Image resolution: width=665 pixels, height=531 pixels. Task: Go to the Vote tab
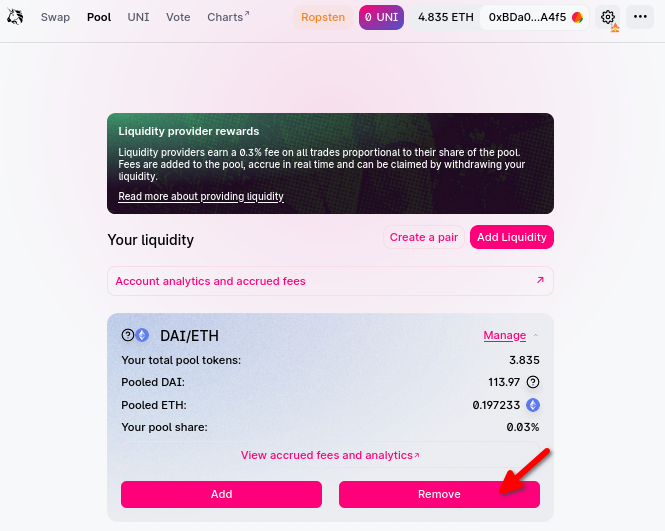click(178, 17)
